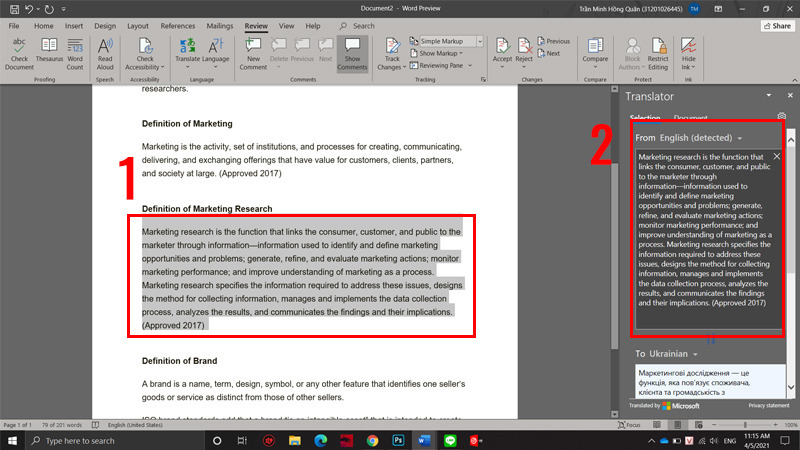Toggle Track Changes on
Viewport: 800px width, 450px height.
tap(392, 50)
